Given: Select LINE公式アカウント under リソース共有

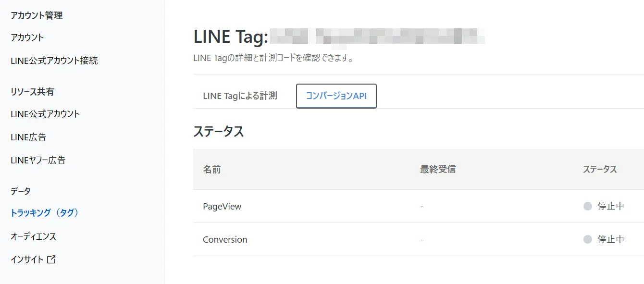Looking at the screenshot, I should 45,114.
